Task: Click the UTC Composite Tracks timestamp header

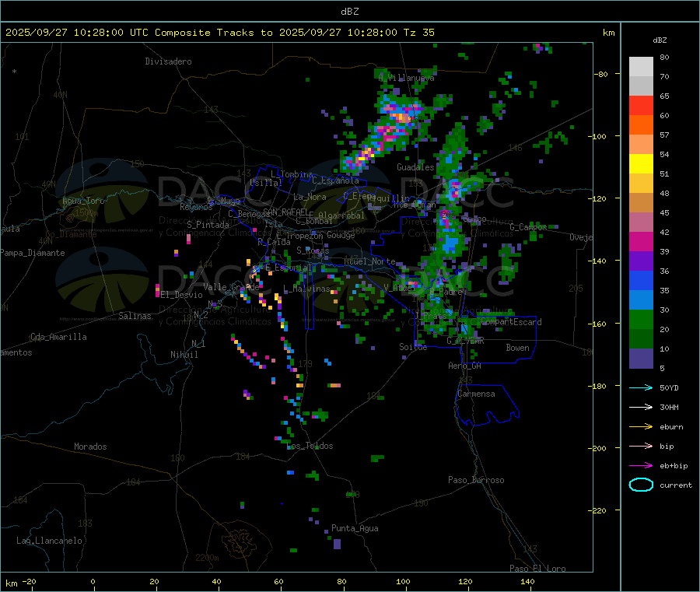Action: tap(219, 33)
